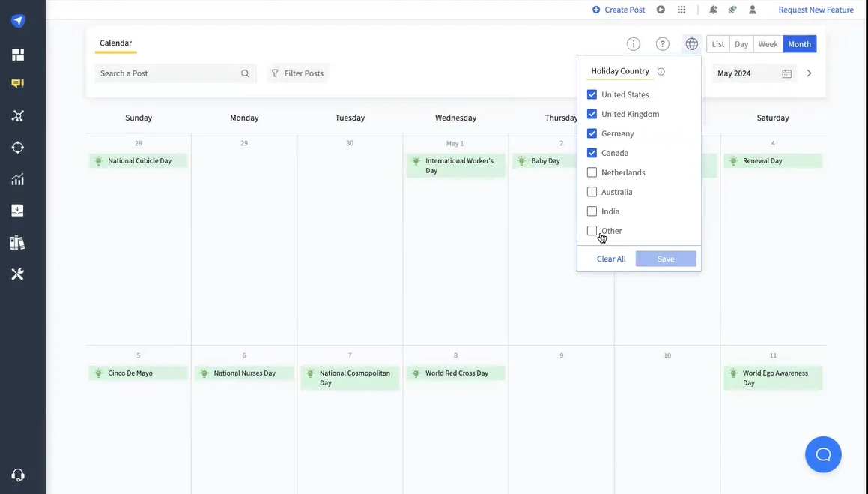Open the Filter Posts dropdown
The width and height of the screenshot is (868, 494).
(297, 72)
